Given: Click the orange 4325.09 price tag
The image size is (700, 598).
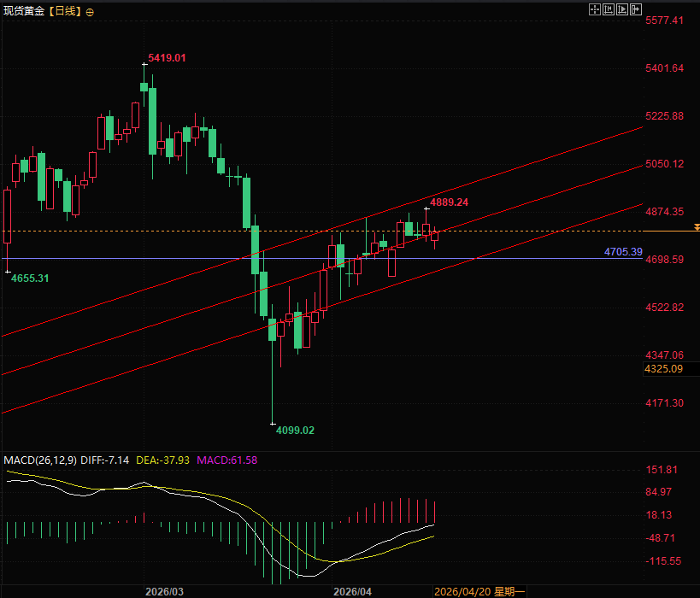Looking at the screenshot, I should [664, 368].
